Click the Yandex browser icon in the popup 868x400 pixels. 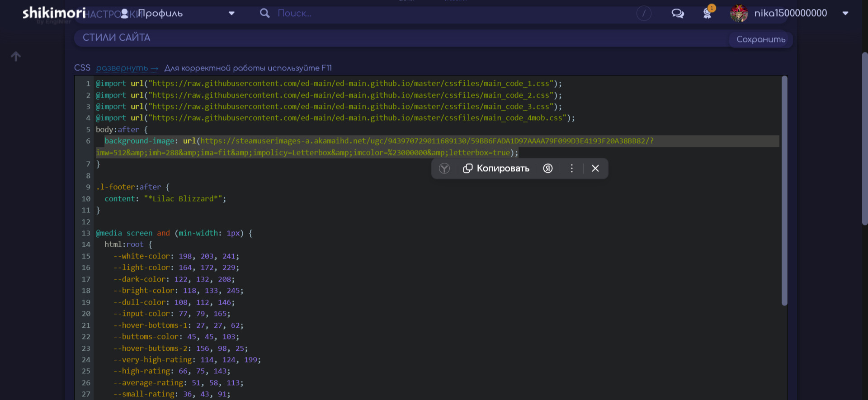point(444,169)
